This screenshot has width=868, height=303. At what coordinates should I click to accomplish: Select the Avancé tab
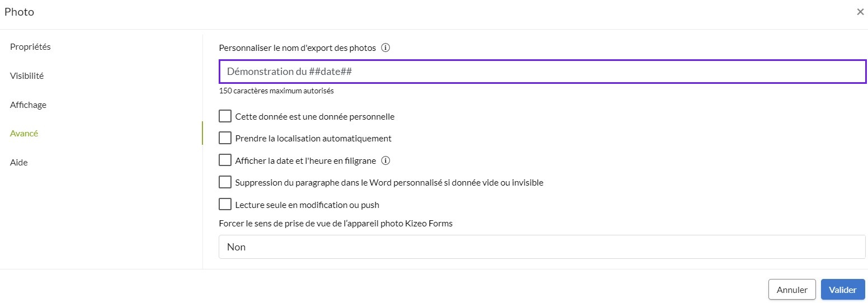[24, 134]
